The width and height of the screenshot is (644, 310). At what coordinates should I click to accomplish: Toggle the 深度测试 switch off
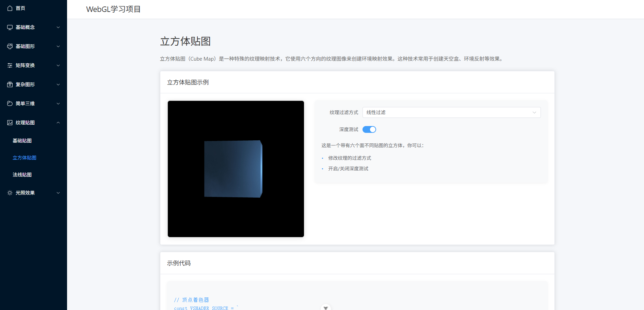tap(369, 129)
